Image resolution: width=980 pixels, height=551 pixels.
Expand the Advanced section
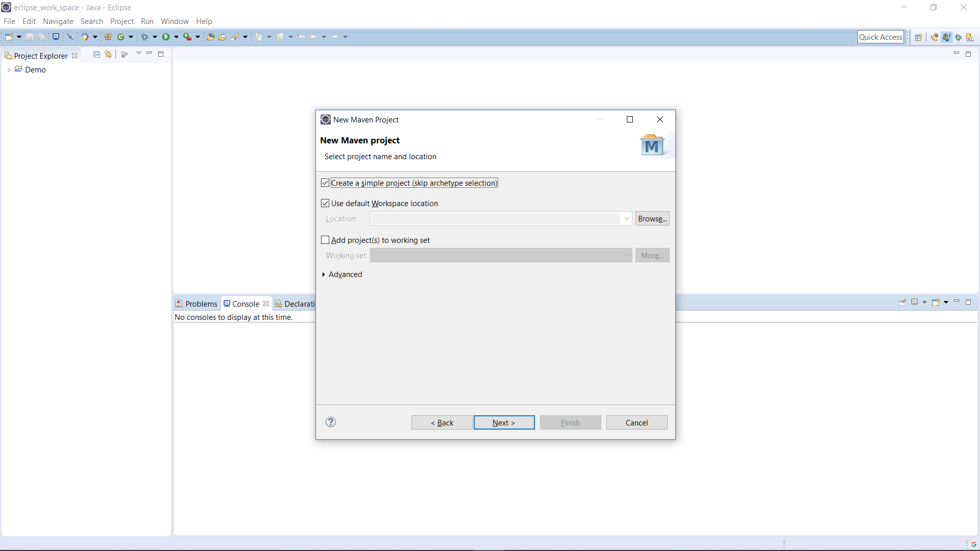coord(324,274)
